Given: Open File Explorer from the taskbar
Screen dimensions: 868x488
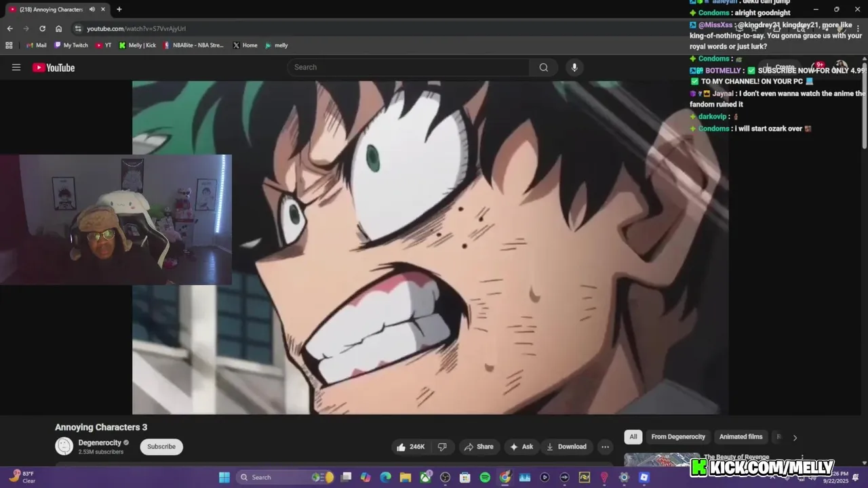Looking at the screenshot, I should (406, 477).
